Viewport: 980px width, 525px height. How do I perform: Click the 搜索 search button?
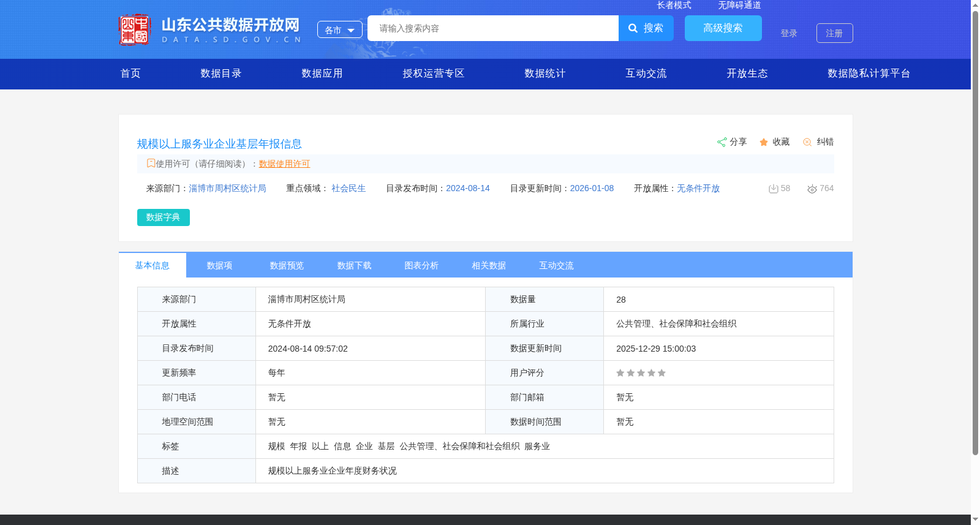tap(646, 28)
